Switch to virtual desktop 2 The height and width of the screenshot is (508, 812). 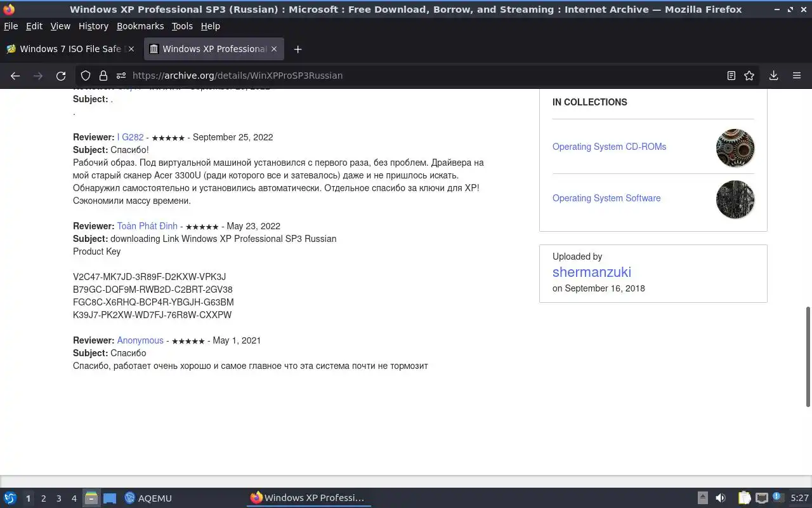pos(43,498)
